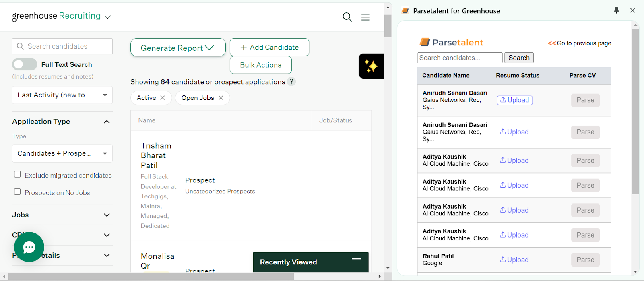
Task: Toggle Full Text Search switch
Action: pos(25,64)
